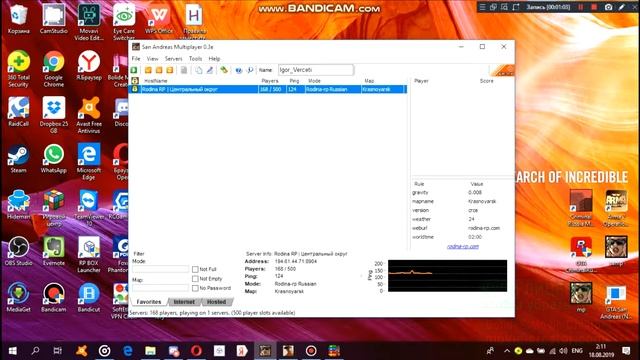Click the gravity rule row
The width and height of the screenshot is (640, 360).
pyautogui.click(x=462, y=193)
